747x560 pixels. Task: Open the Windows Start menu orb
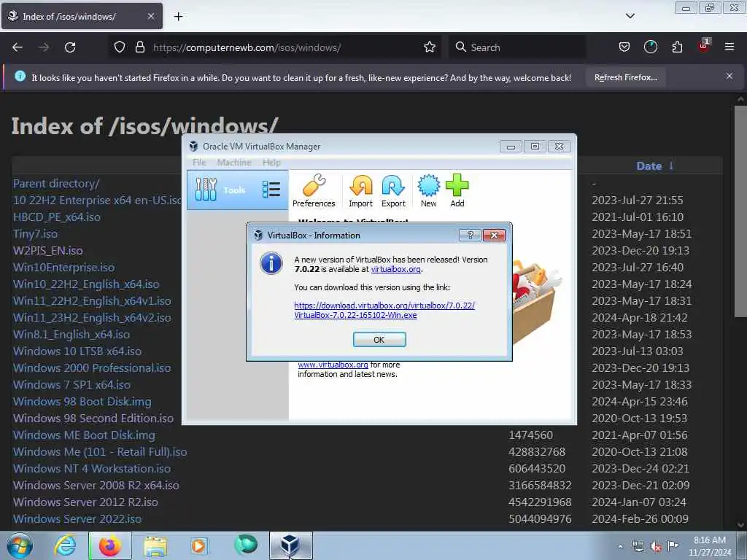tap(20, 545)
